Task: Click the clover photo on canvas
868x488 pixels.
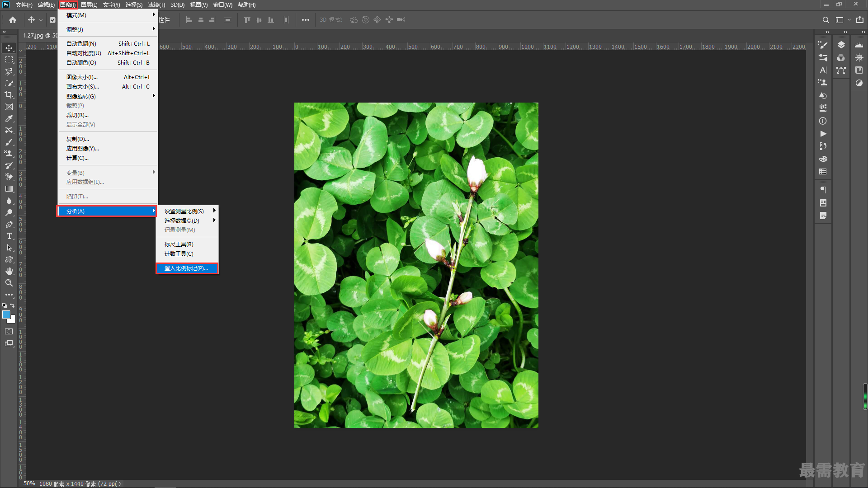Action: pos(416,265)
